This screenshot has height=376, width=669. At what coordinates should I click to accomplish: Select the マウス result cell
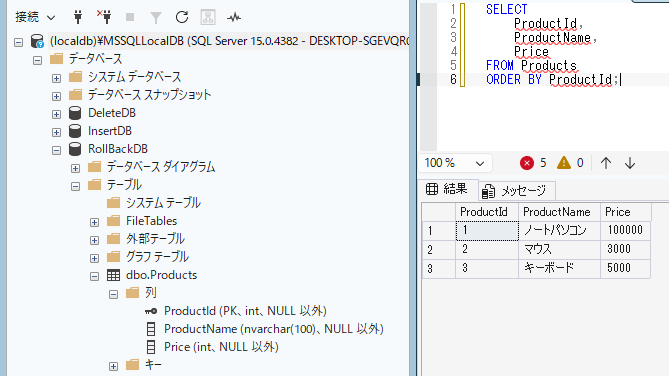[559, 249]
